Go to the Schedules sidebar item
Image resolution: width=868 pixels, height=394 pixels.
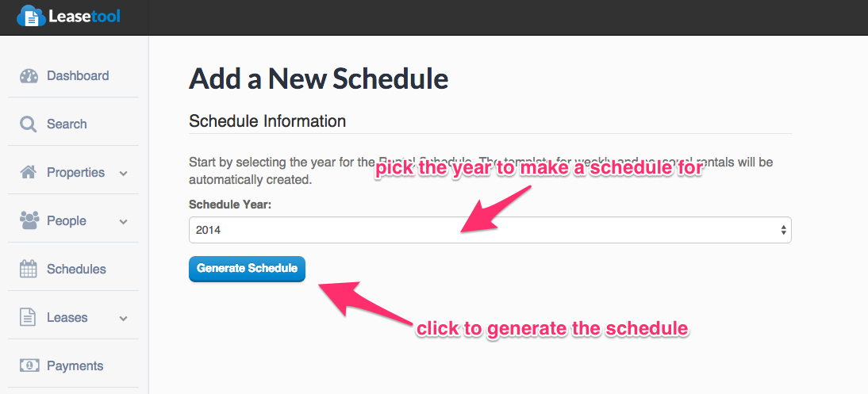click(x=73, y=269)
